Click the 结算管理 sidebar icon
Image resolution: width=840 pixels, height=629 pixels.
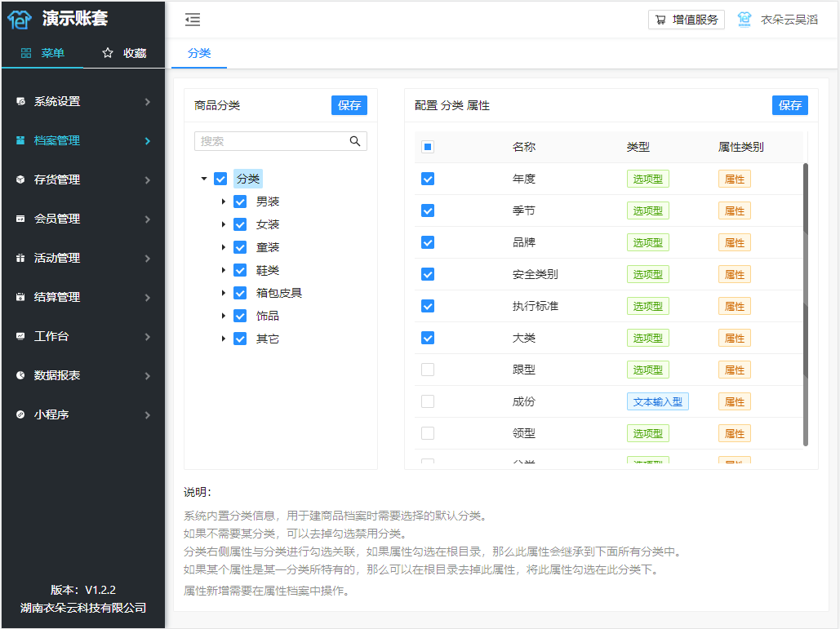[20, 297]
